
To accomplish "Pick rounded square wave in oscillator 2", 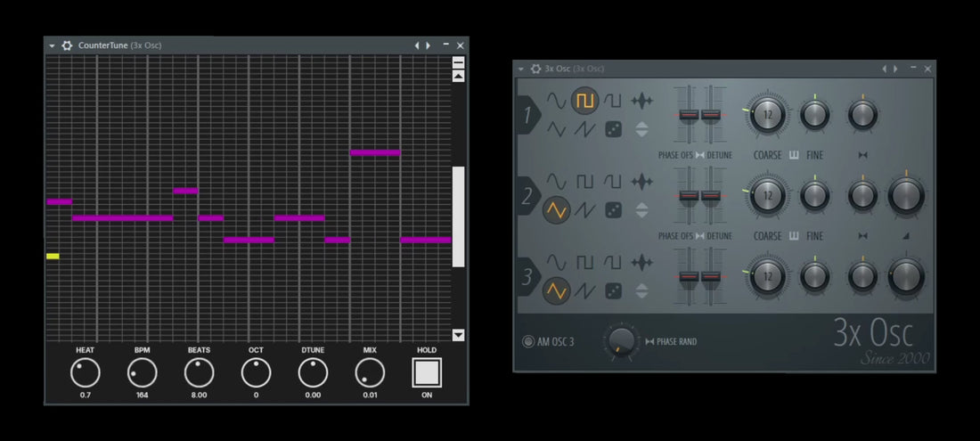I will [x=613, y=182].
